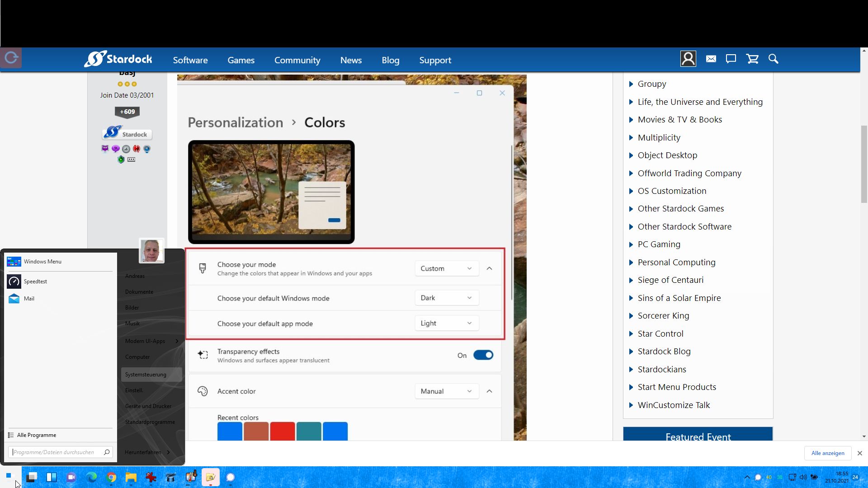The width and height of the screenshot is (868, 488).
Task: Open the purple video chat app on taskbar
Action: 71,477
